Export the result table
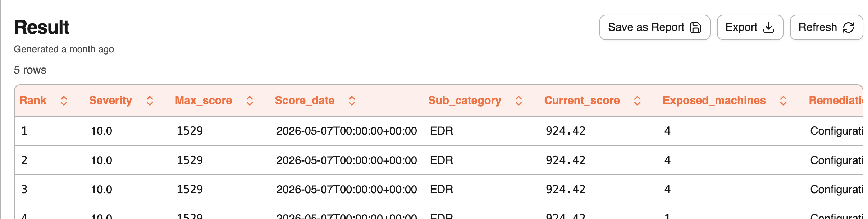868x219 pixels. coord(750,27)
